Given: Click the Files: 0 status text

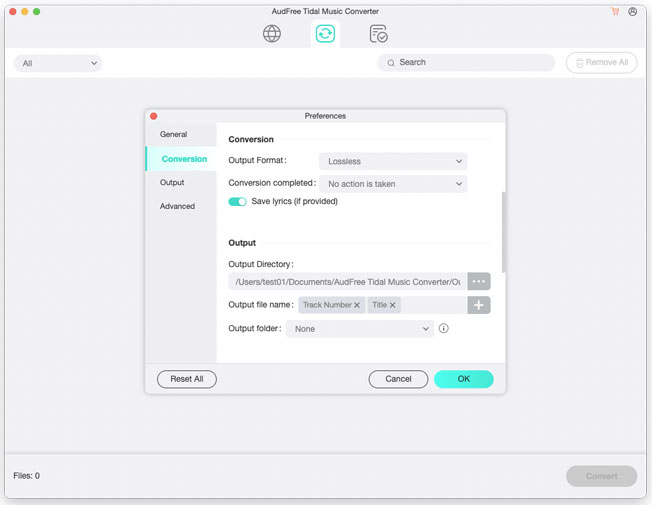Looking at the screenshot, I should click(27, 476).
